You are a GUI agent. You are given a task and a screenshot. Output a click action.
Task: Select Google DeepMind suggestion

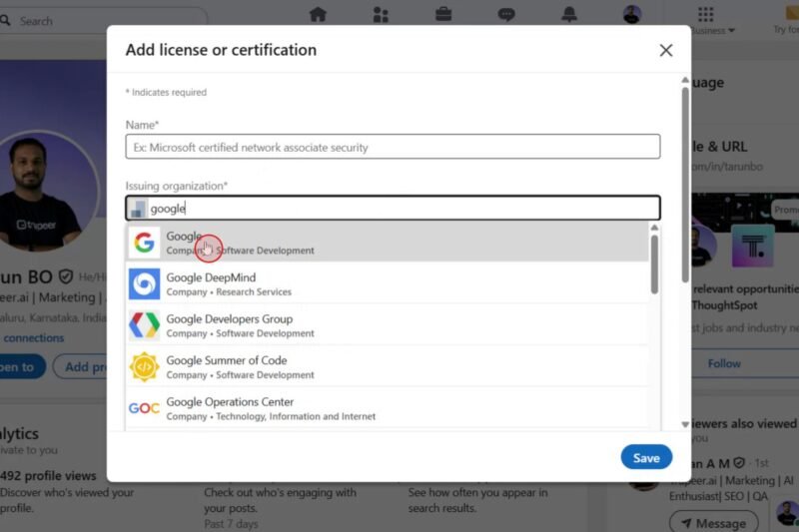coord(388,283)
